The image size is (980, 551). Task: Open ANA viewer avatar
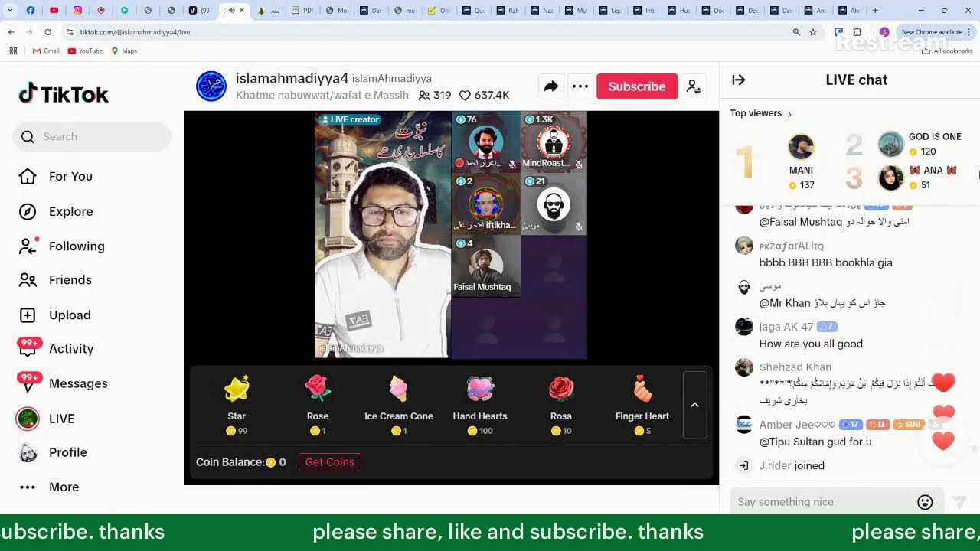pyautogui.click(x=890, y=178)
